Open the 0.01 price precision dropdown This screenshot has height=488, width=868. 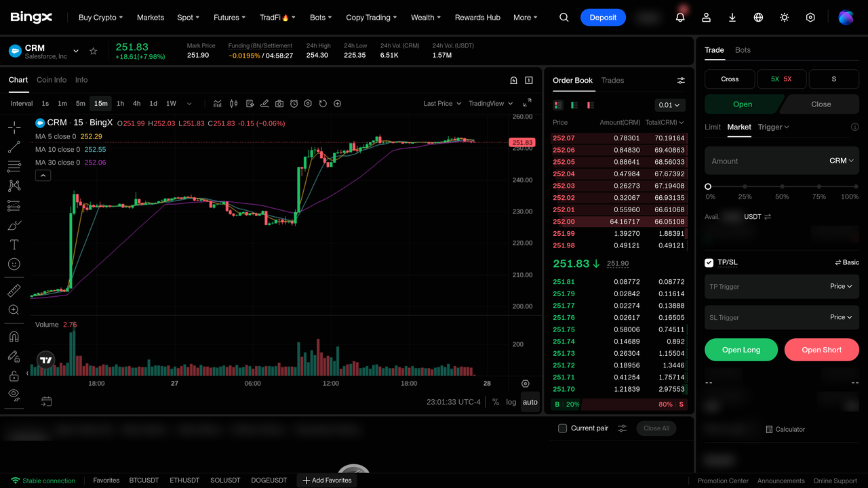670,105
